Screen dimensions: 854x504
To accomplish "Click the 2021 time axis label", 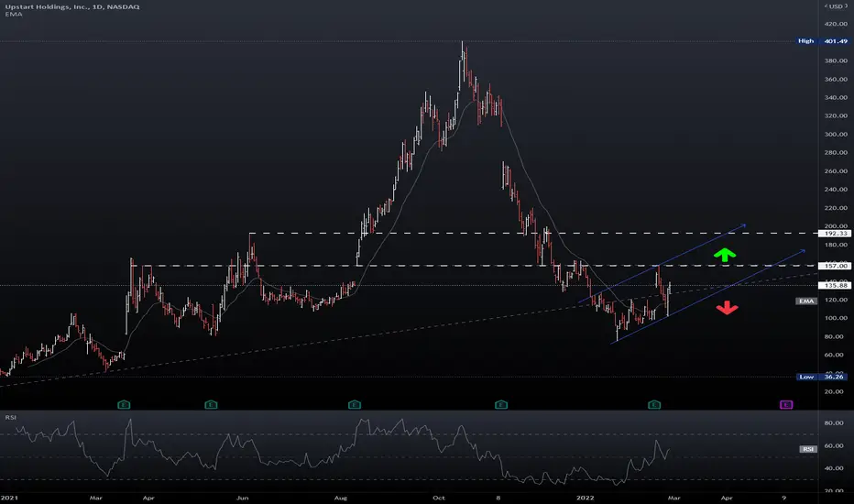I will [9, 498].
